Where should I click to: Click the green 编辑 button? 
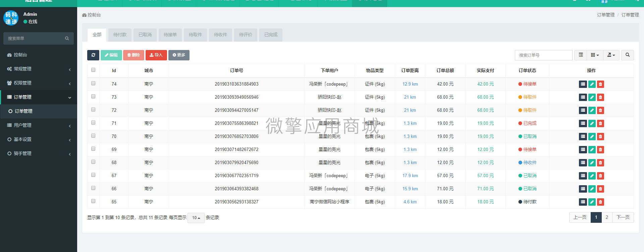point(111,55)
